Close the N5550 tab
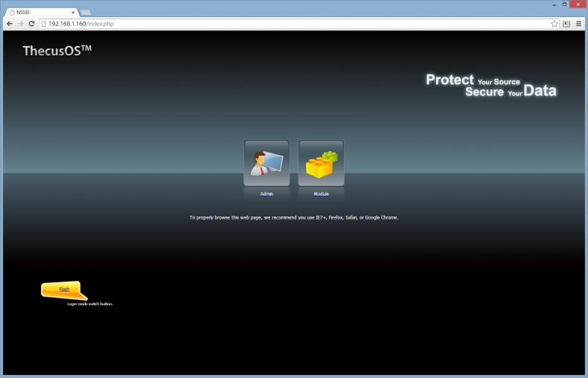588x378 pixels. pos(73,13)
